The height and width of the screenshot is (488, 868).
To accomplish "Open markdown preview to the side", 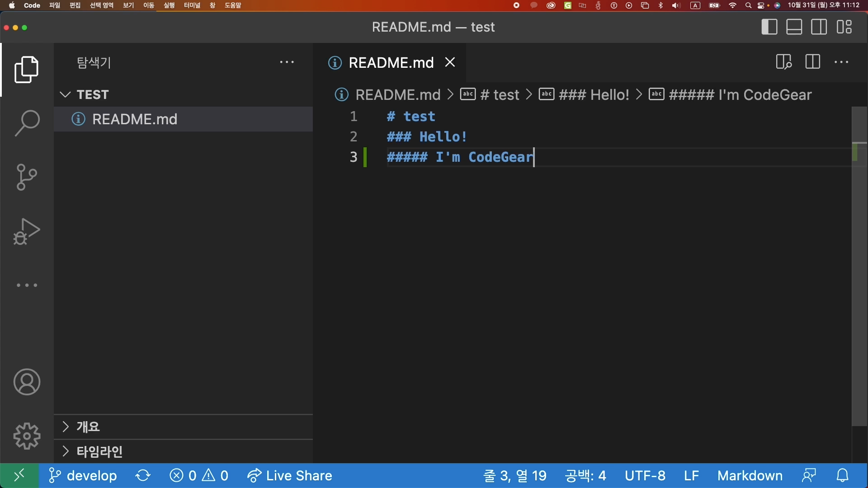I will [x=783, y=62].
